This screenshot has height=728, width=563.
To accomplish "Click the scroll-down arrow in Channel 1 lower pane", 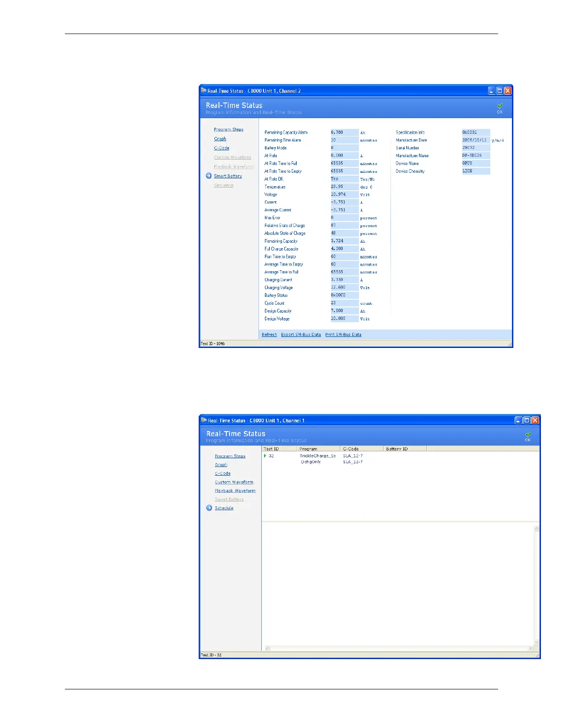I will (x=536, y=642).
